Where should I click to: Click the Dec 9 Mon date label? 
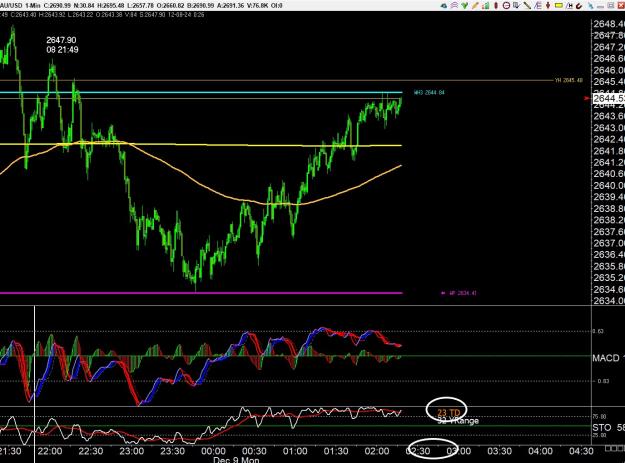click(236, 460)
